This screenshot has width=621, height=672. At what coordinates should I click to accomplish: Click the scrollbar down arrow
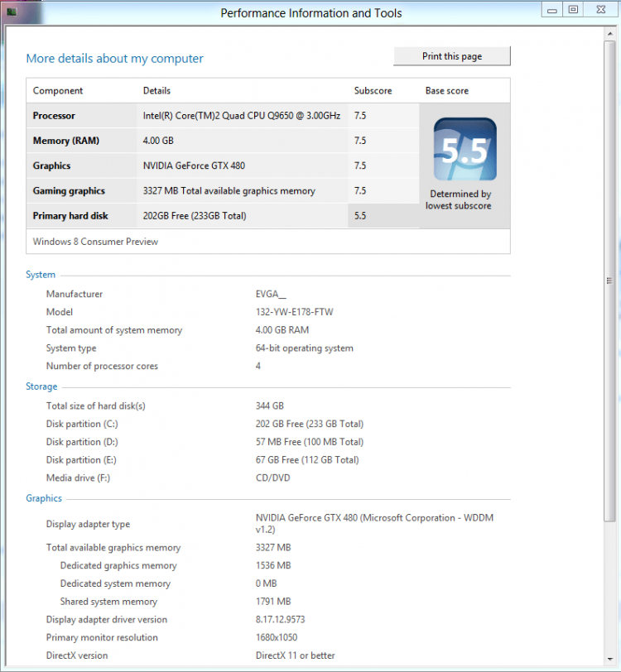610,659
